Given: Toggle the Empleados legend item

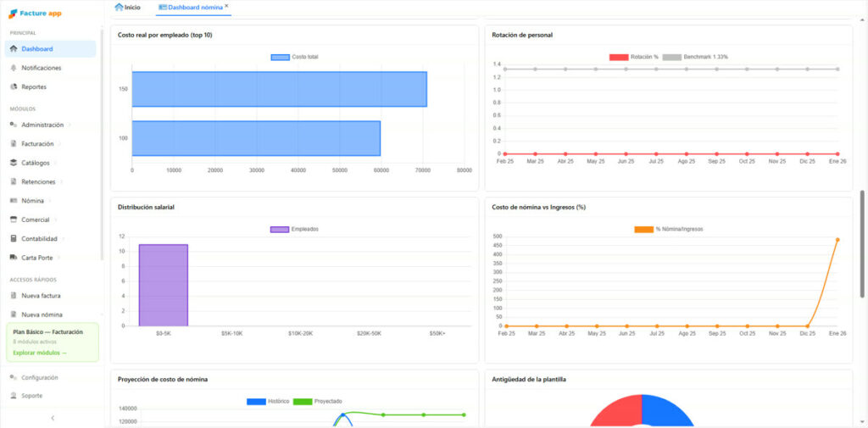Looking at the screenshot, I should pyautogui.click(x=294, y=229).
